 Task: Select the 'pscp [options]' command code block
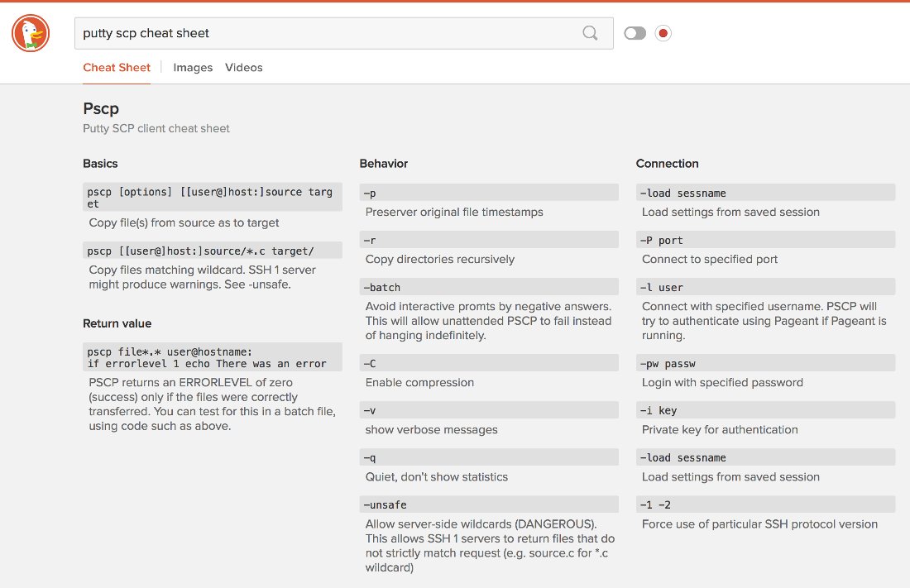pyautogui.click(x=213, y=198)
